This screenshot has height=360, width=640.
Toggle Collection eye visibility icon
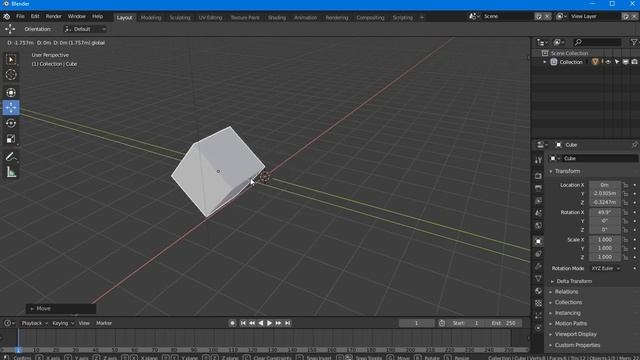608,62
